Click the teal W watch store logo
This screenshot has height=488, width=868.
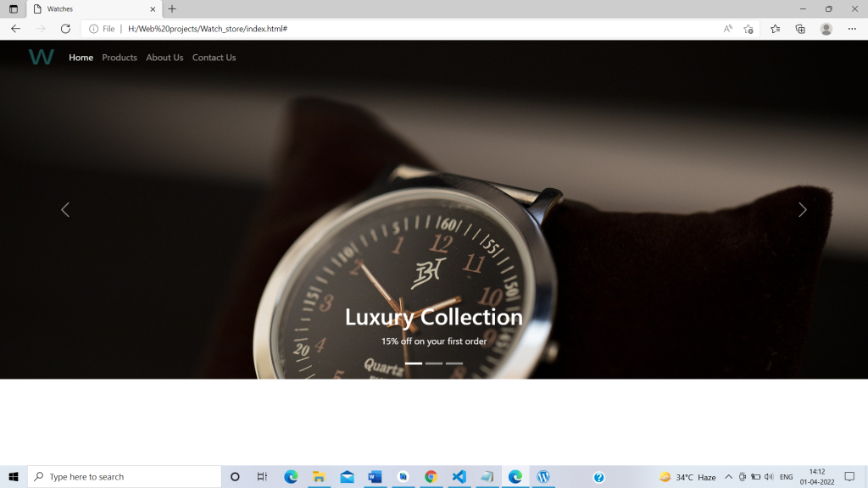point(42,58)
